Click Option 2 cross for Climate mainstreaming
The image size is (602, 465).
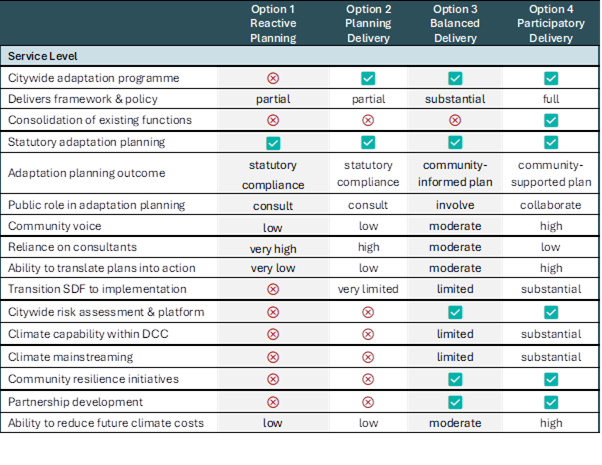368,357
